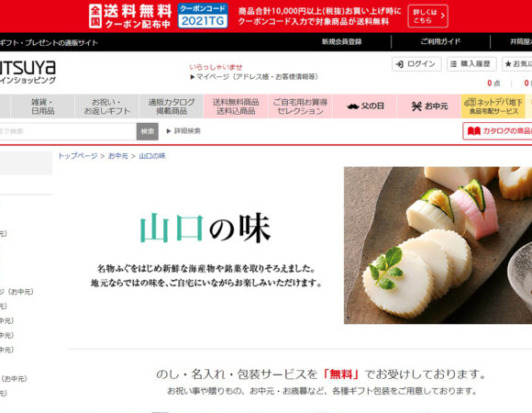Open the お祝い・お返しギフト tab

(x=107, y=106)
